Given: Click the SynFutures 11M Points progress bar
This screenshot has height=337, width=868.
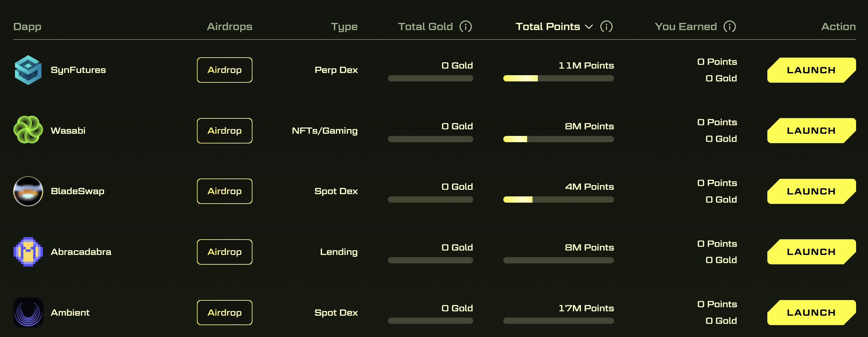Looking at the screenshot, I should 558,78.
